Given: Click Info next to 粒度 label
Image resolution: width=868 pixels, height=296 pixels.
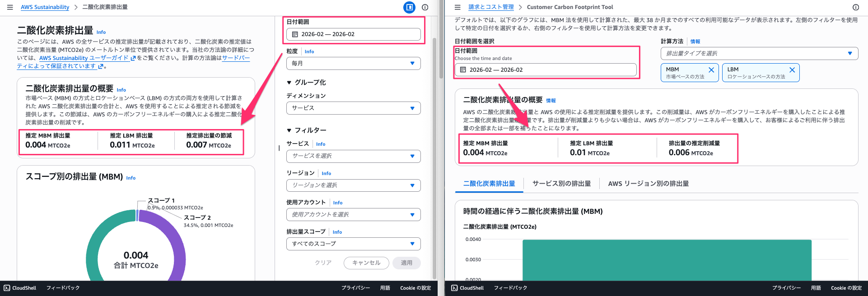Looking at the screenshot, I should pos(309,52).
